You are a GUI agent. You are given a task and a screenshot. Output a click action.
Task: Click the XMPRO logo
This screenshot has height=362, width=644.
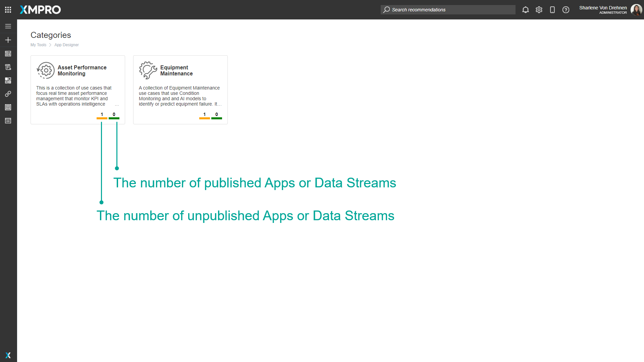[x=40, y=10]
